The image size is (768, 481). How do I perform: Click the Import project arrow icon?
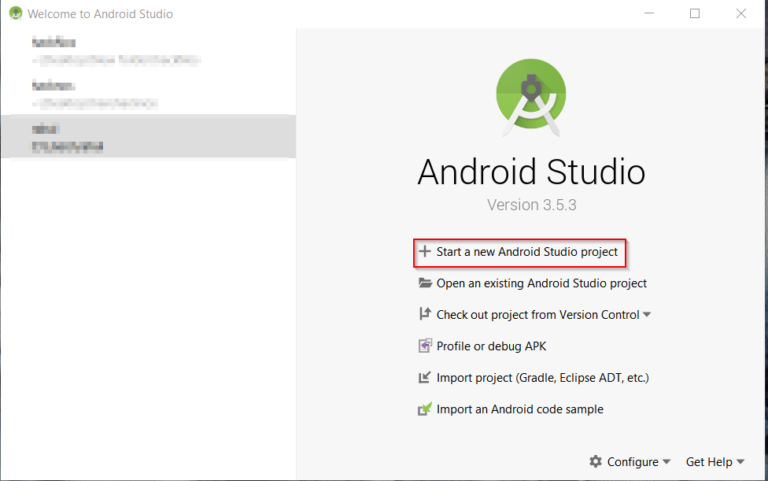click(425, 377)
